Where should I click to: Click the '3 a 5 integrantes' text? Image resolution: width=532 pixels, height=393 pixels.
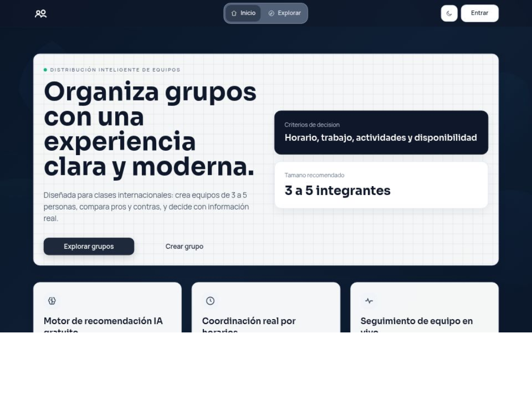(x=337, y=191)
